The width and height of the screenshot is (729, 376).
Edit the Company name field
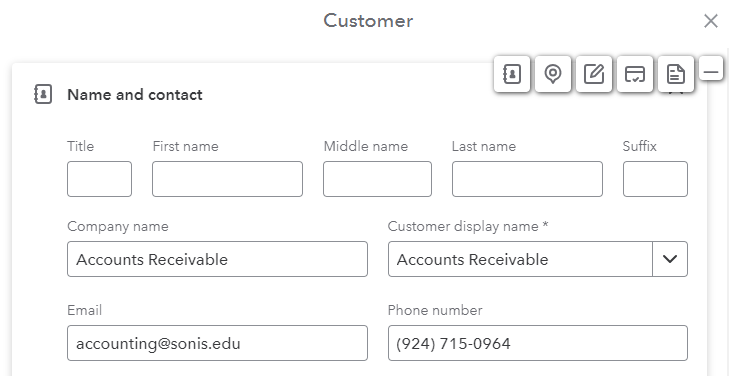(x=217, y=259)
